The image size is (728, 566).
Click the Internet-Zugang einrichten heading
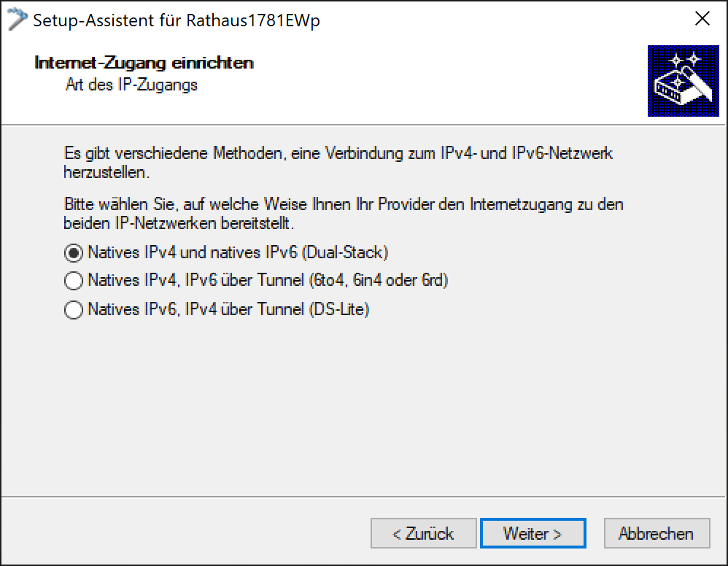click(x=143, y=63)
